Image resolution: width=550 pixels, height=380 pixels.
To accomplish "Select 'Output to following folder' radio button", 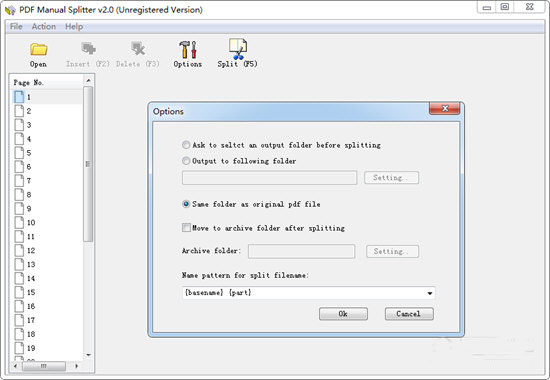I will (186, 161).
